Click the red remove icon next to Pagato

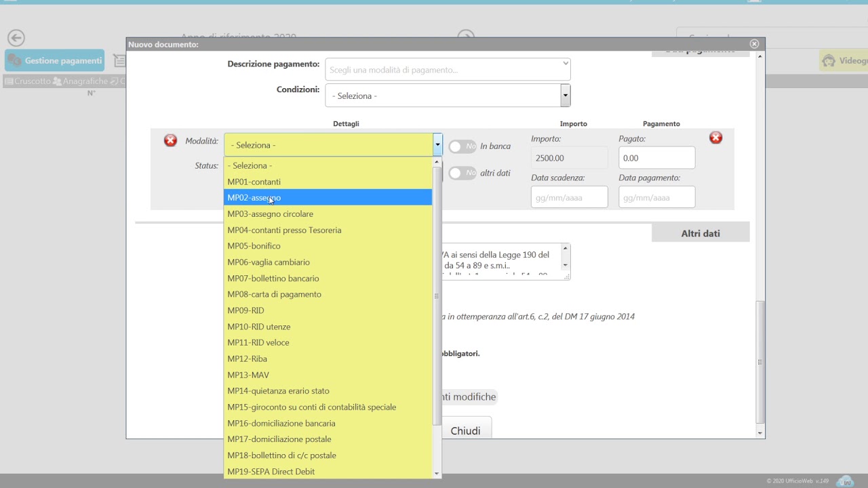[x=715, y=138]
